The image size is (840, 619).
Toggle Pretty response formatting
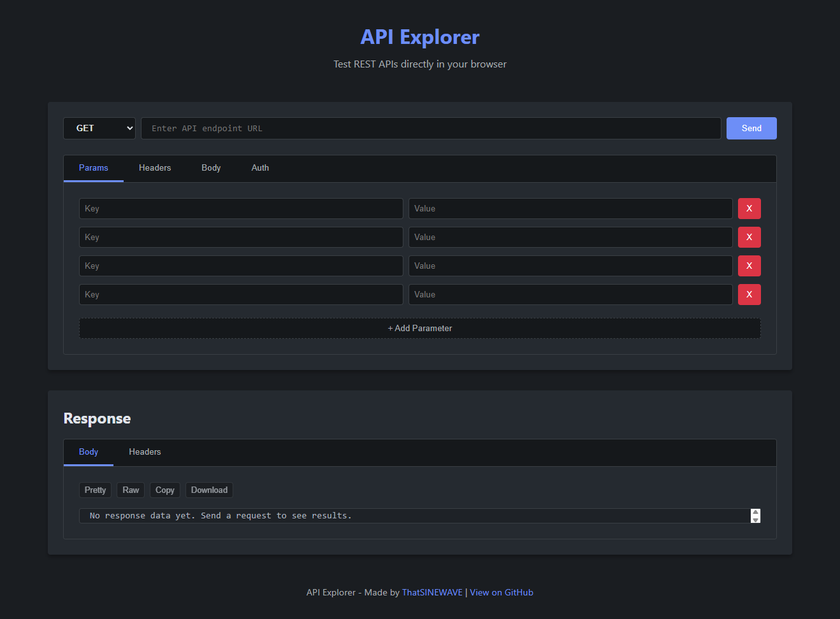click(x=95, y=490)
